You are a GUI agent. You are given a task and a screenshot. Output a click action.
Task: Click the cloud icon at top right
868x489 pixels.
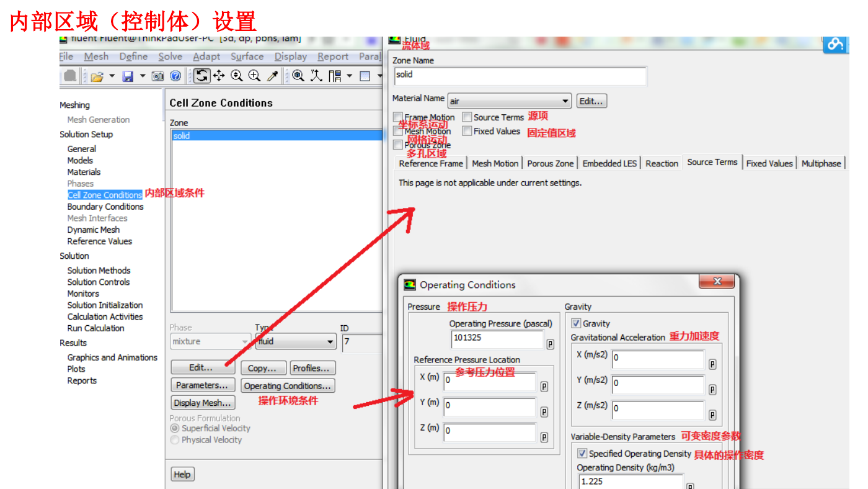836,44
